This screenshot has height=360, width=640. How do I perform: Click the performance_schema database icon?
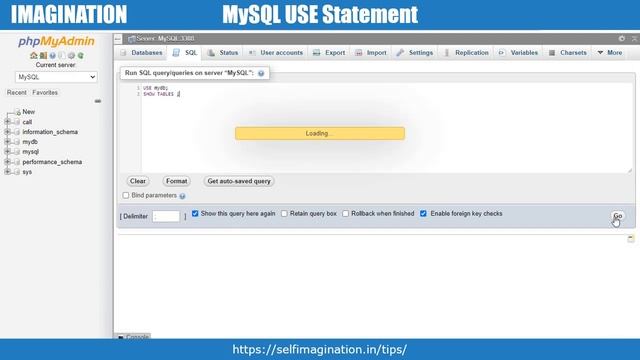[17, 162]
